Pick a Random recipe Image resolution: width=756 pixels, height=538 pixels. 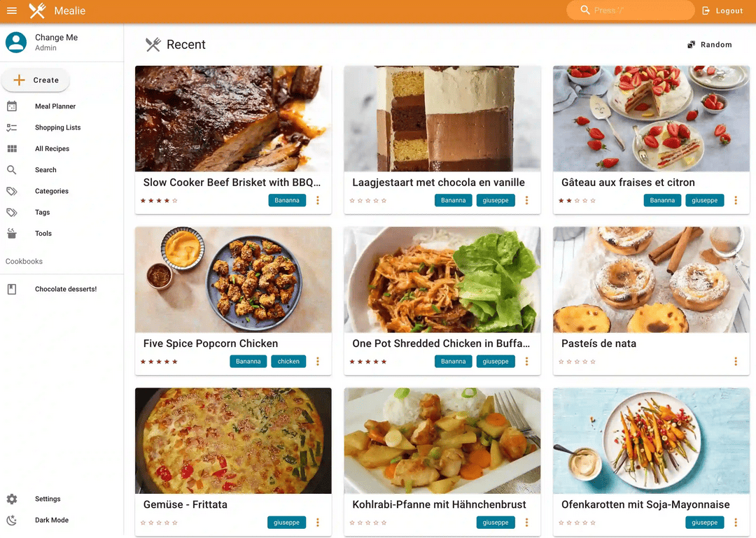pos(710,44)
